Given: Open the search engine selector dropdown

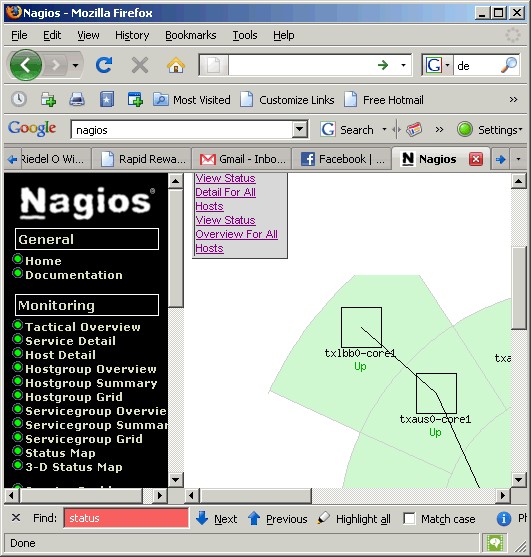Looking at the screenshot, I should (438, 65).
